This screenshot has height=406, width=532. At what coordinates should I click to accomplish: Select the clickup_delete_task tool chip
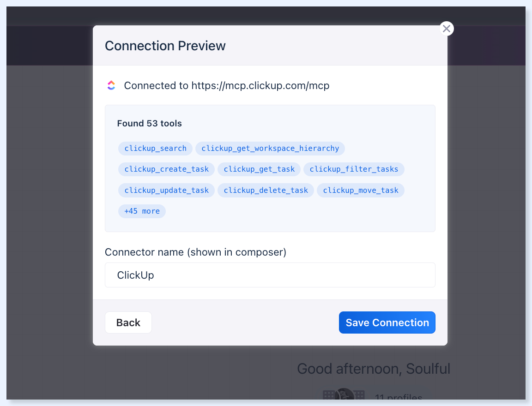pos(266,191)
